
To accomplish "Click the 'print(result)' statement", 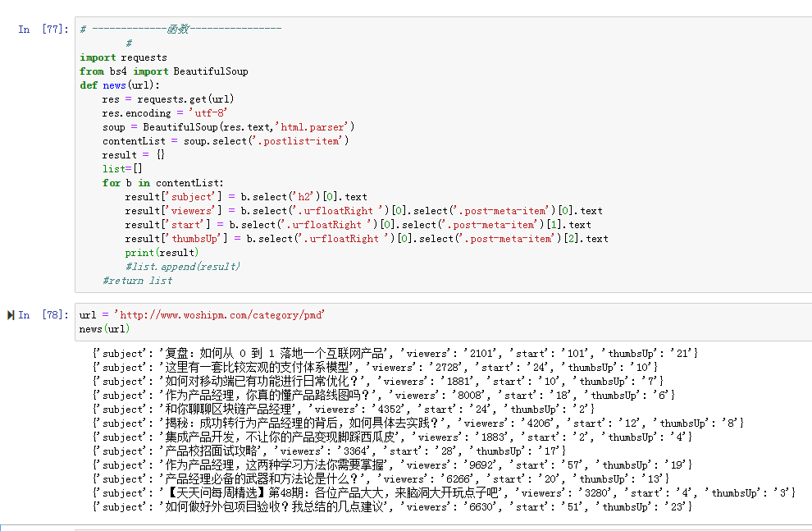I will click(162, 253).
